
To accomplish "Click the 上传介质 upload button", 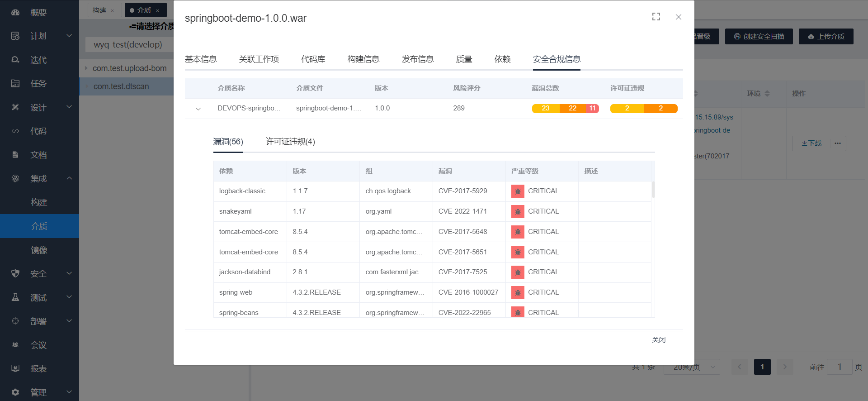I will pos(826,36).
